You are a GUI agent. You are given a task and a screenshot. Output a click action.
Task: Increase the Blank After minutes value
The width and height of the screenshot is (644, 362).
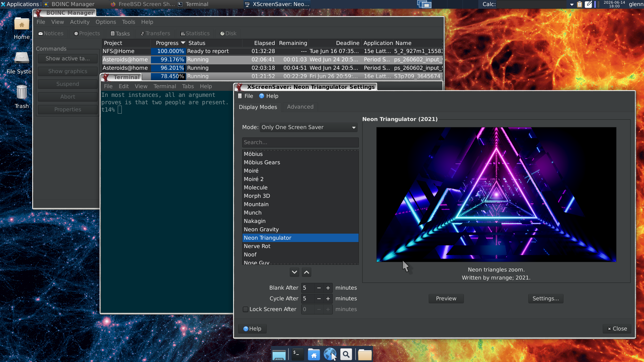(x=328, y=288)
